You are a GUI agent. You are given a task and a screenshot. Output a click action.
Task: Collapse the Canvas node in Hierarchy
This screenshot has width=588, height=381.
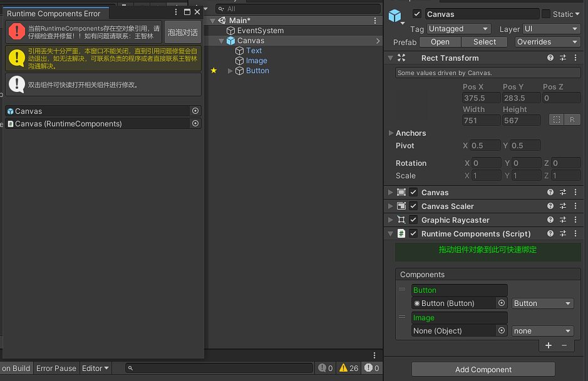(x=221, y=41)
